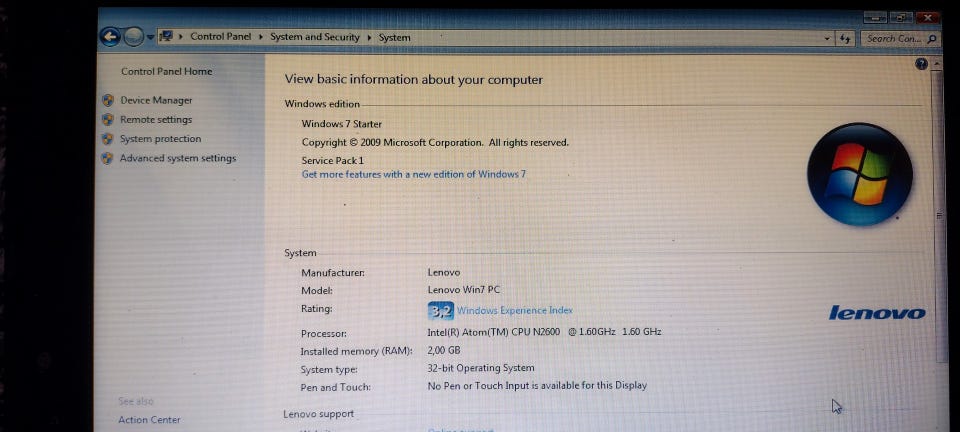Open the address bar history dropdown
The height and width of the screenshot is (432, 960).
click(828, 39)
